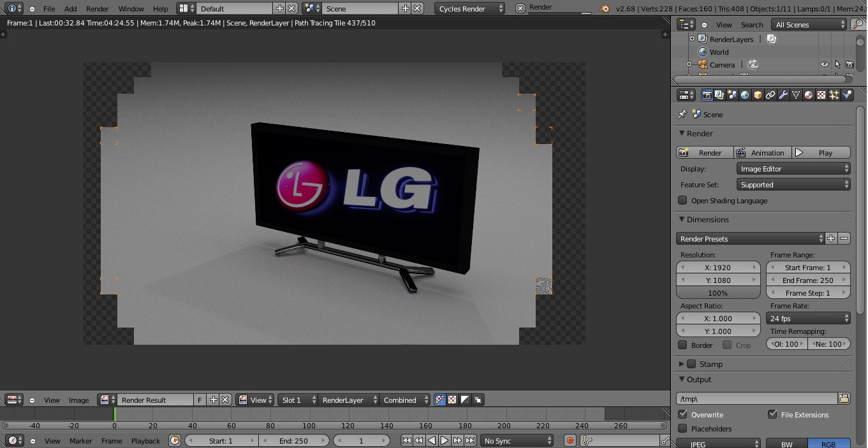
Task: Open the timeline editor type selector
Action: (14, 440)
